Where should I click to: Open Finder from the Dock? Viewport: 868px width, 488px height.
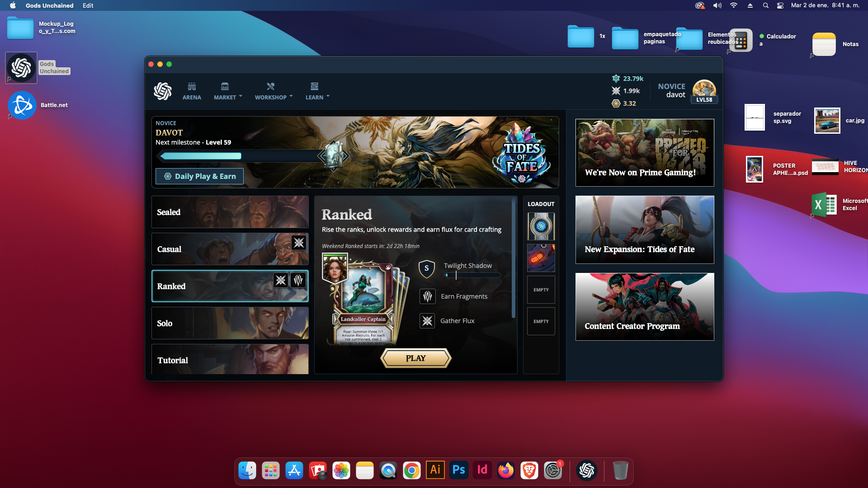click(247, 470)
